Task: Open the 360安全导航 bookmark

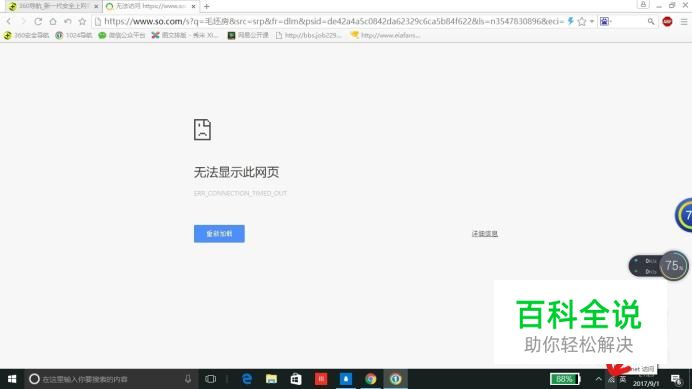Action: [x=26, y=35]
